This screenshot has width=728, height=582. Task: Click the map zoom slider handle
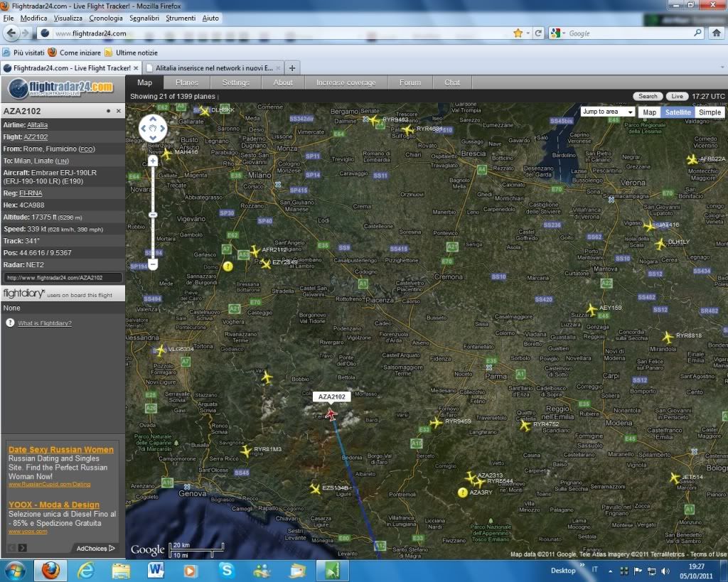[153, 215]
